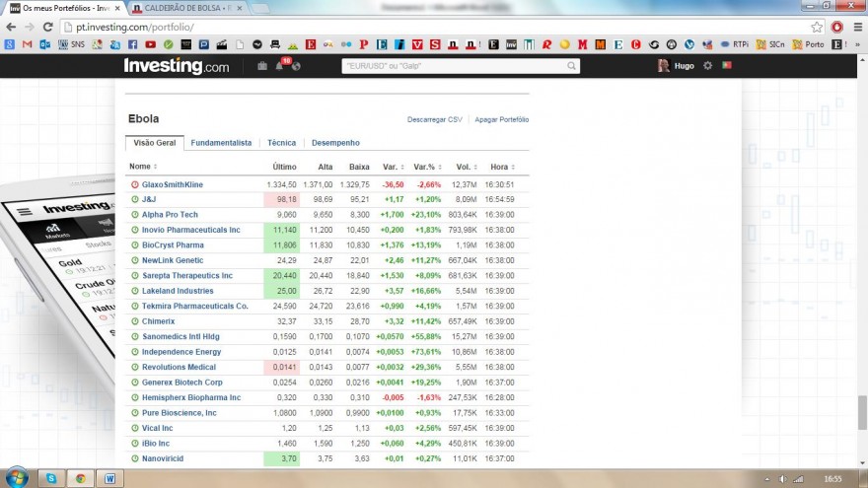
Task: Open the Chrome menu icon
Action: 858,28
